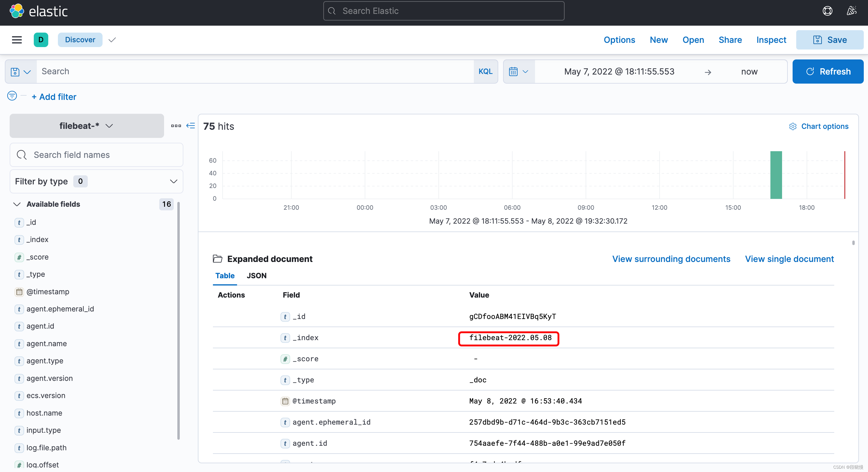Click View surrounding documents link
The width and height of the screenshot is (868, 472).
point(671,259)
